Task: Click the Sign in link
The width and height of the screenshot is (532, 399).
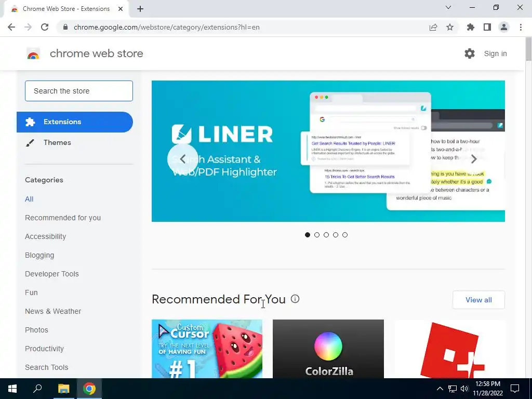Action: (x=495, y=54)
